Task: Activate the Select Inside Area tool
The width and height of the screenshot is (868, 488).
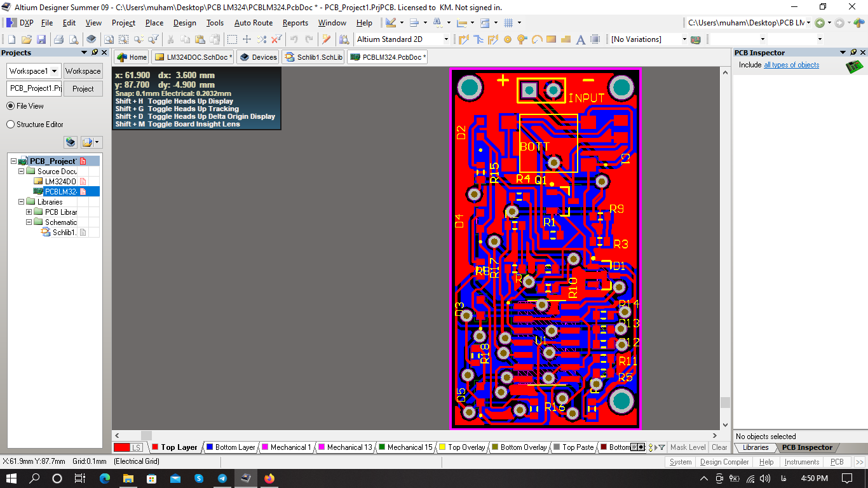Action: (233, 39)
